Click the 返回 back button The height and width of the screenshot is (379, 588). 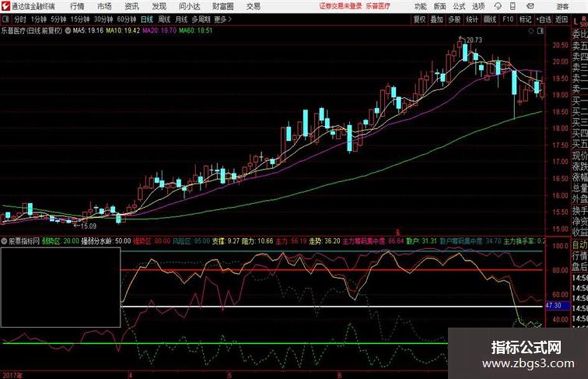click(561, 19)
